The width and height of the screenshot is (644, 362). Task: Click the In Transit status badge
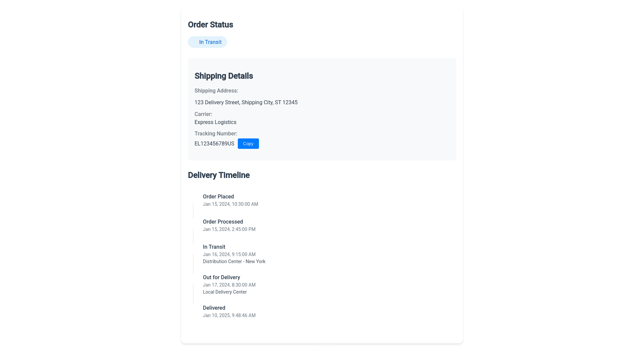coord(207,42)
